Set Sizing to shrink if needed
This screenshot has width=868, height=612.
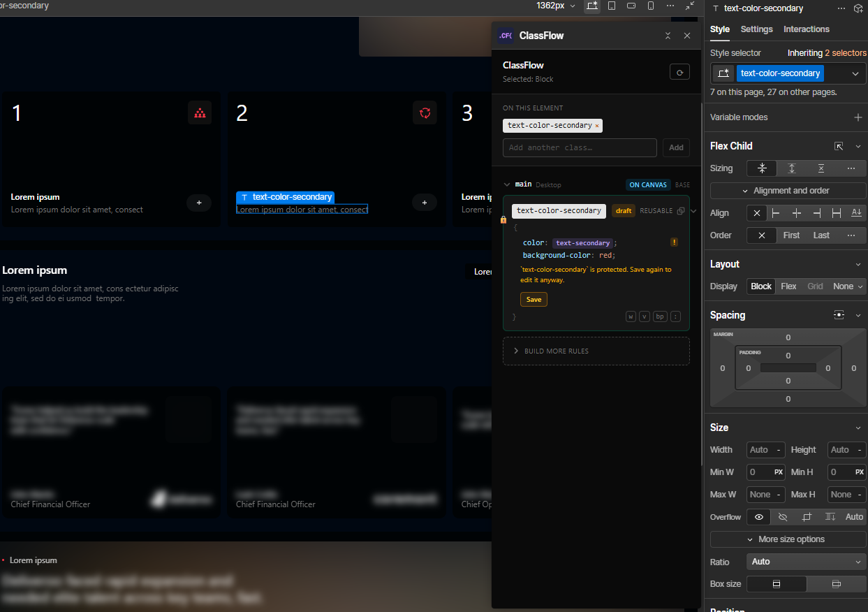[762, 168]
